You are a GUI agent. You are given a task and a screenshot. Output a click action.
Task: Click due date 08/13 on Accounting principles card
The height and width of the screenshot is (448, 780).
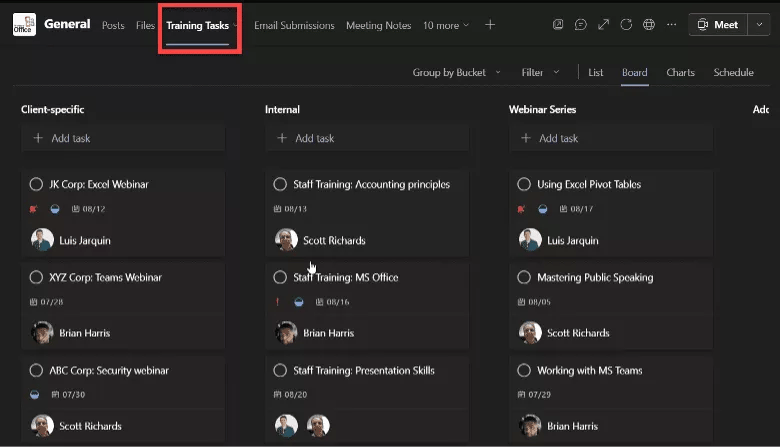click(290, 209)
